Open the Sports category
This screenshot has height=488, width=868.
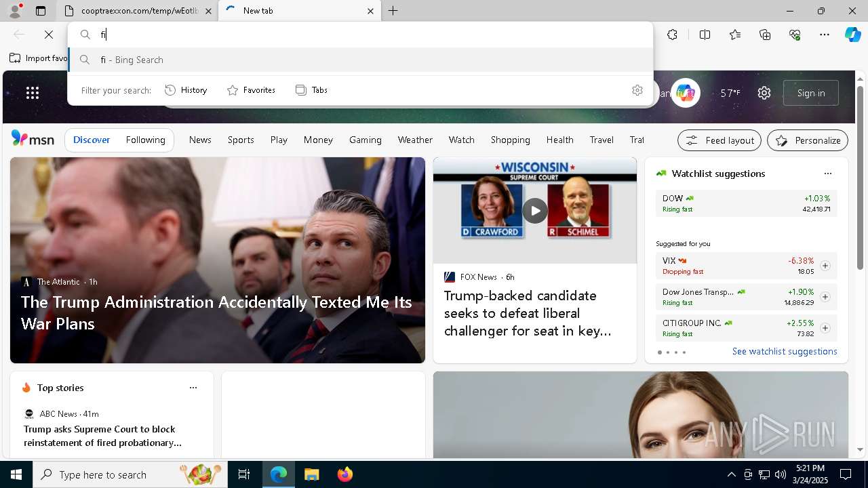(x=241, y=140)
